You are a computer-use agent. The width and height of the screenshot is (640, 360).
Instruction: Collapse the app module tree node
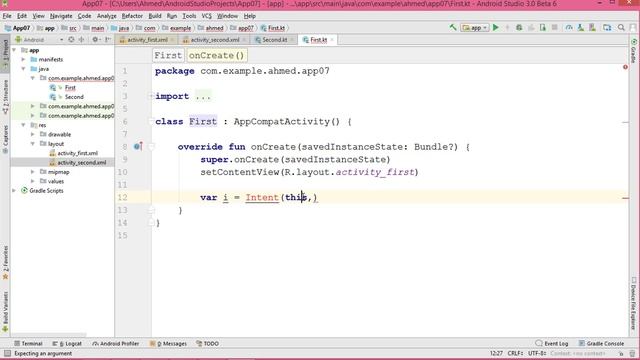coord(14,50)
